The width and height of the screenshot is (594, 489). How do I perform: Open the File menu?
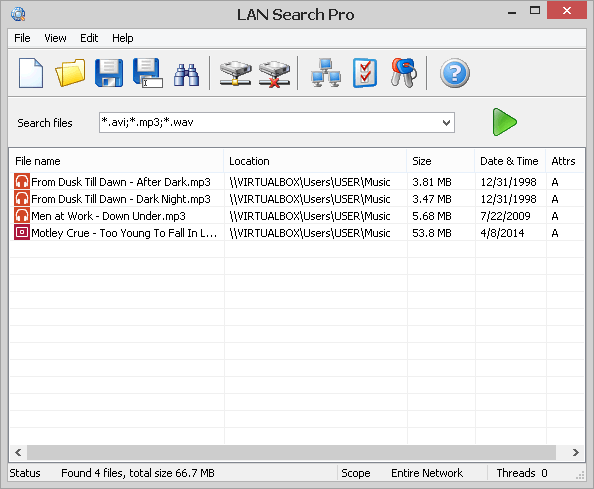22,38
